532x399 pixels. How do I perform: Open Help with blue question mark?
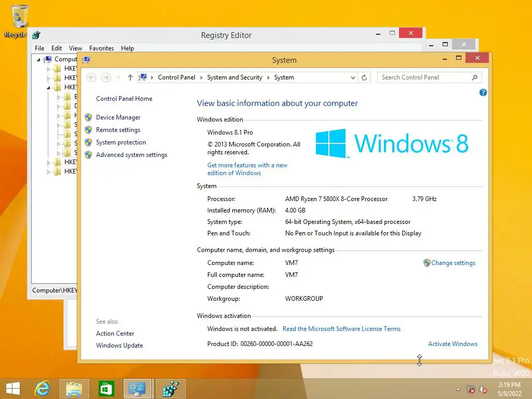point(483,92)
